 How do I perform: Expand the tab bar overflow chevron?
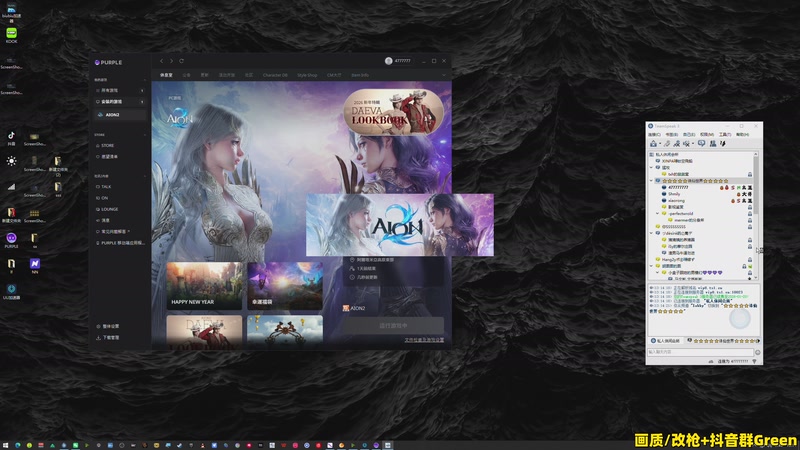click(x=444, y=75)
